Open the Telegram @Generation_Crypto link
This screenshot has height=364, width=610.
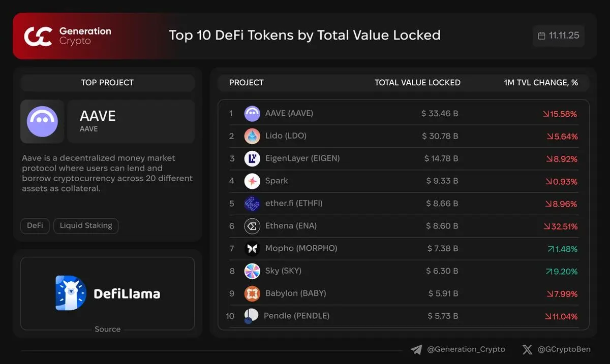(458, 349)
